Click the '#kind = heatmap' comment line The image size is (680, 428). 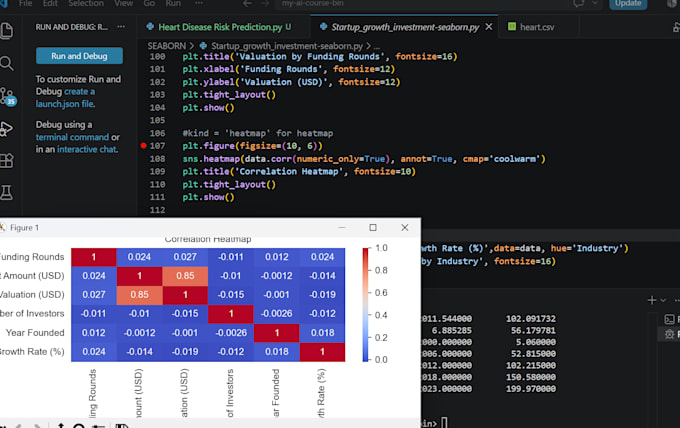tap(258, 133)
